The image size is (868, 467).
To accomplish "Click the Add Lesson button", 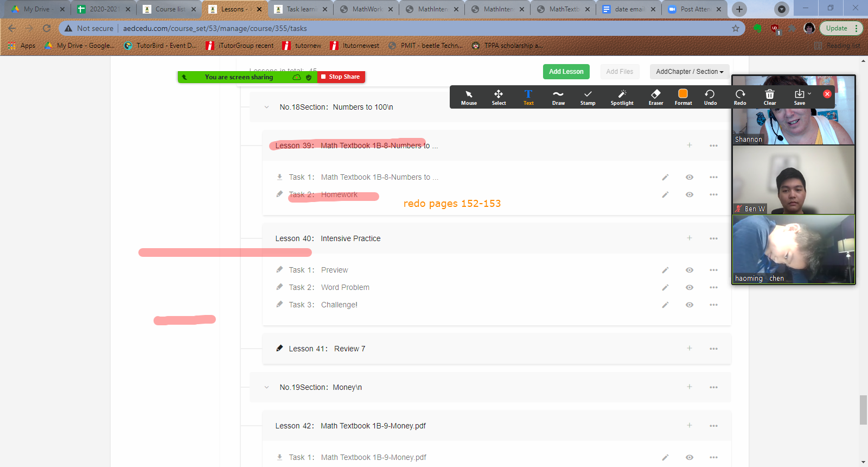I will click(566, 72).
